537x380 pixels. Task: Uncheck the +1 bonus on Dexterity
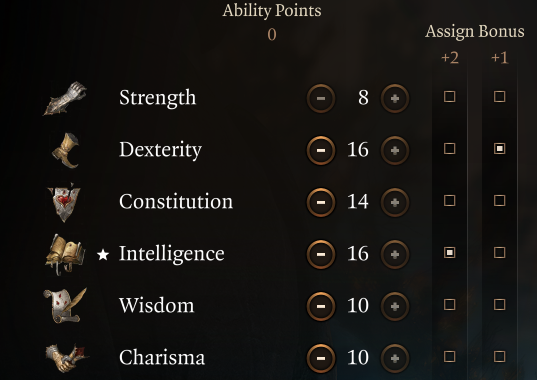pos(499,149)
